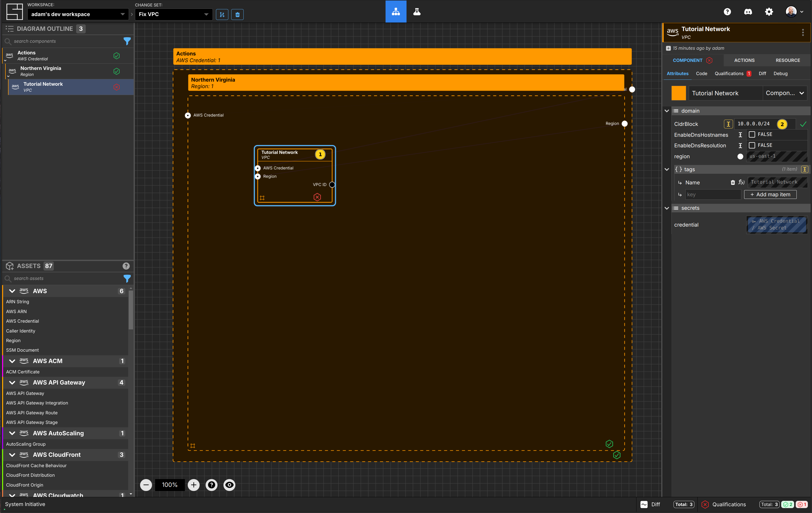812x513 pixels.
Task: Open the Debug sub-tab
Action: (780, 74)
